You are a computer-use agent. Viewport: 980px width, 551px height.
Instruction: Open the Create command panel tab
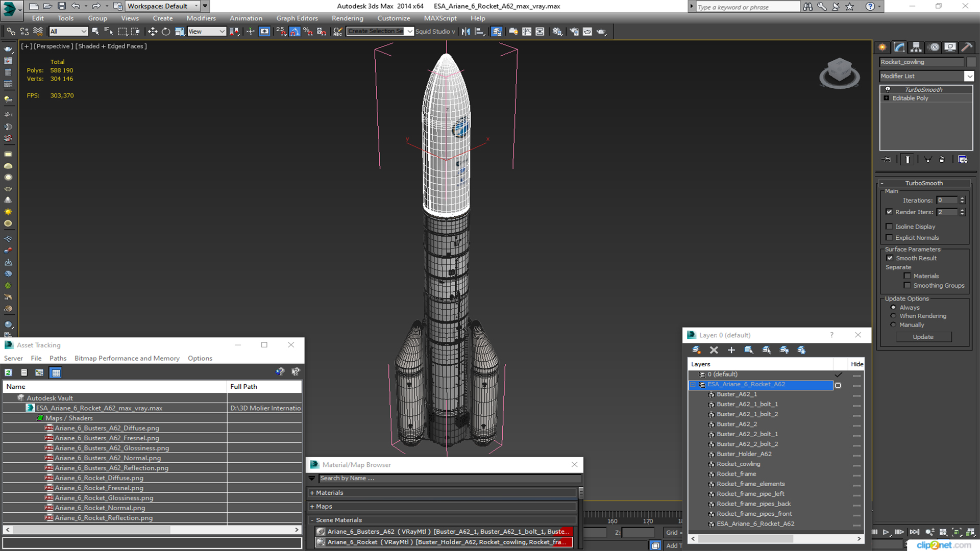click(883, 47)
